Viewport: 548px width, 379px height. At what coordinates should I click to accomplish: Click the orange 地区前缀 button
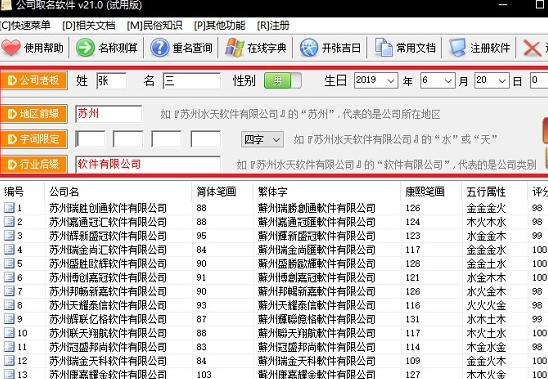(34, 114)
